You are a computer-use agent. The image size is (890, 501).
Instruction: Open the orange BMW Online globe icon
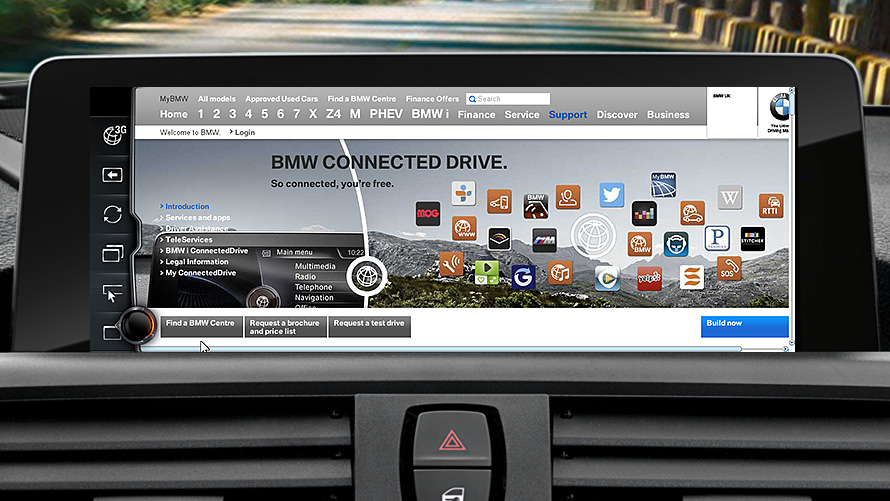[640, 244]
